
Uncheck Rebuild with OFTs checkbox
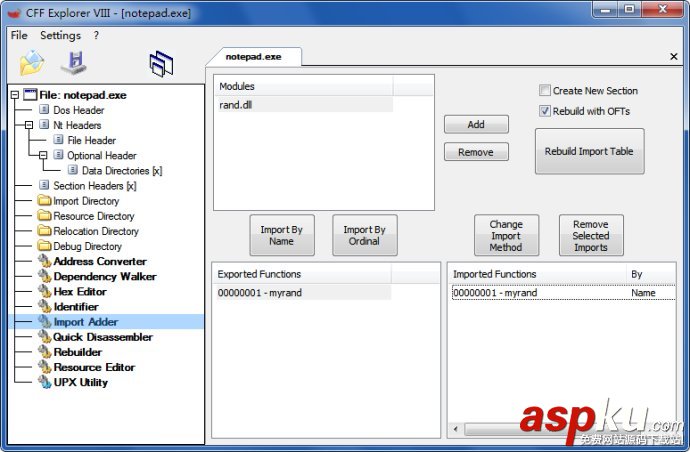coord(544,110)
